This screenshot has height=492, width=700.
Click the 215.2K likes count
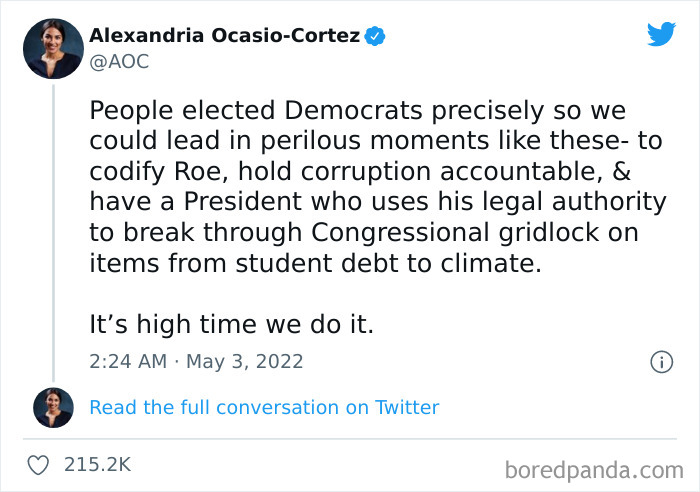click(x=98, y=464)
